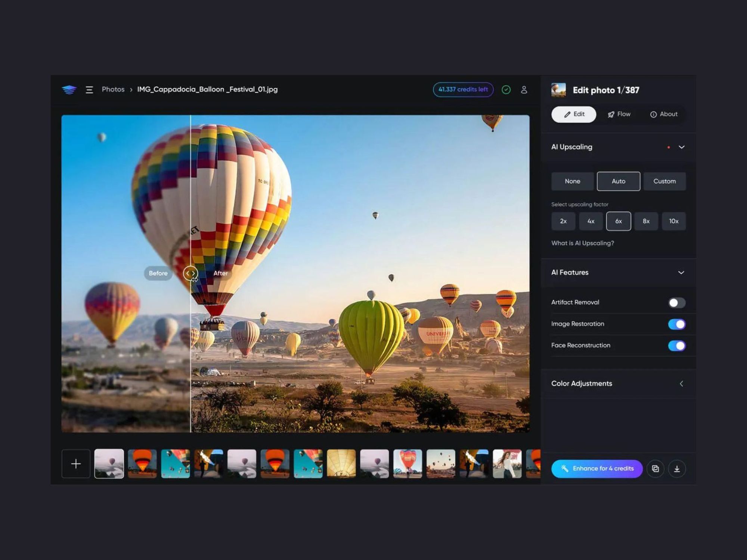This screenshot has width=747, height=560.
Task: Click the green checkmark status icon
Action: tap(506, 90)
